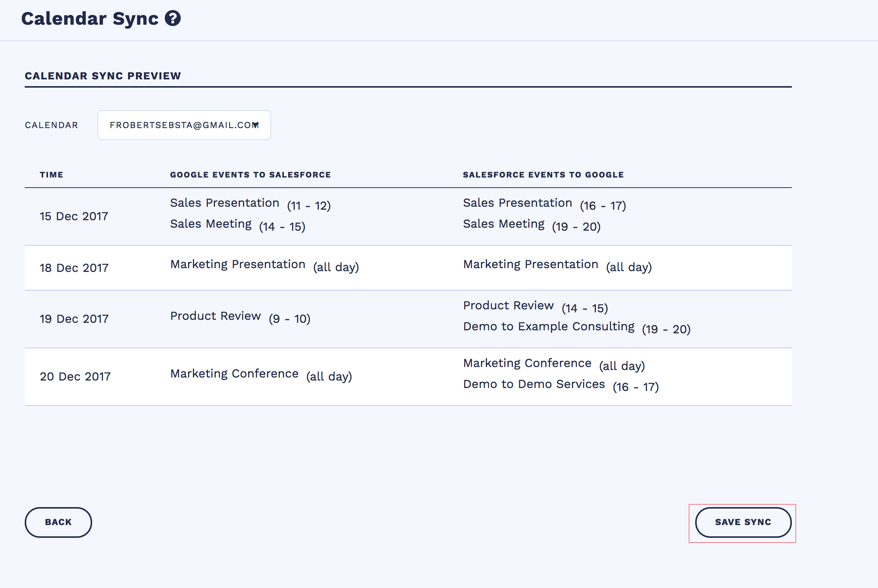Click Calendar Sync Preview section heading
This screenshot has width=878, height=588.
coord(103,76)
